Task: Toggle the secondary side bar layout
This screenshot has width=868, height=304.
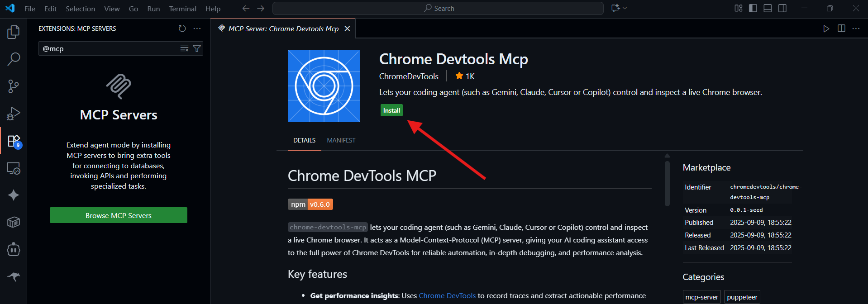Action: tap(782, 8)
